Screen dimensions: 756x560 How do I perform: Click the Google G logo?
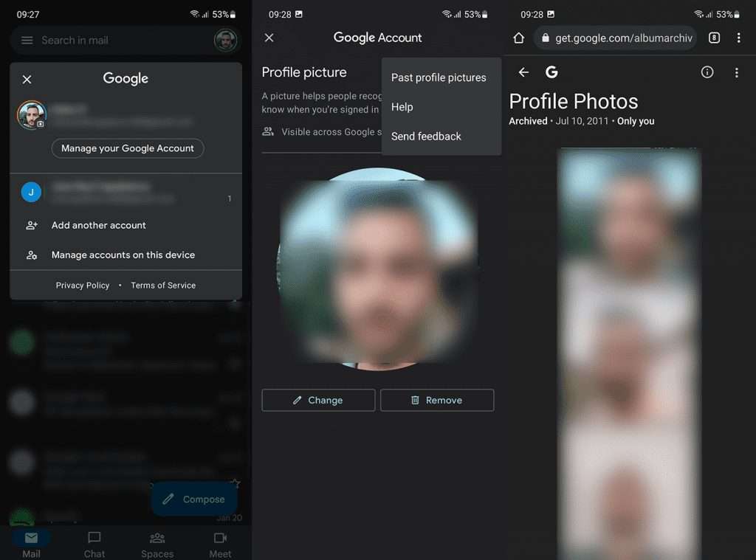[551, 72]
